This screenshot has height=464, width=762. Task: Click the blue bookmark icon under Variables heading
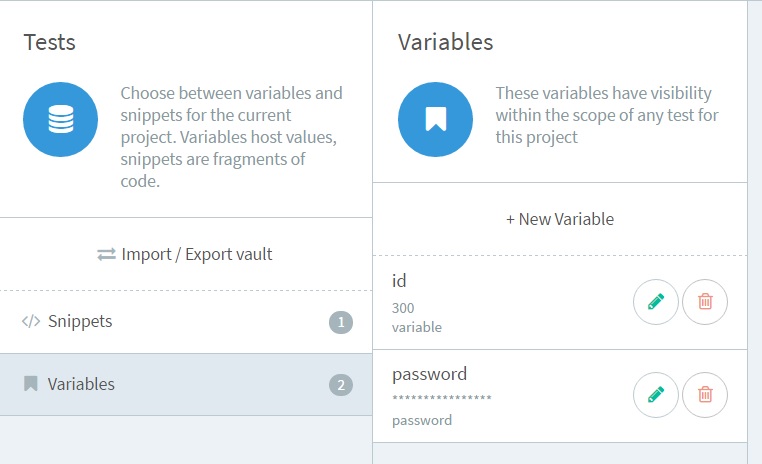coord(435,120)
